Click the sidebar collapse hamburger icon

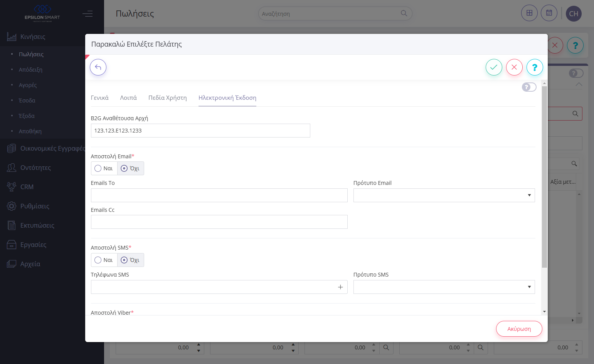click(x=88, y=14)
